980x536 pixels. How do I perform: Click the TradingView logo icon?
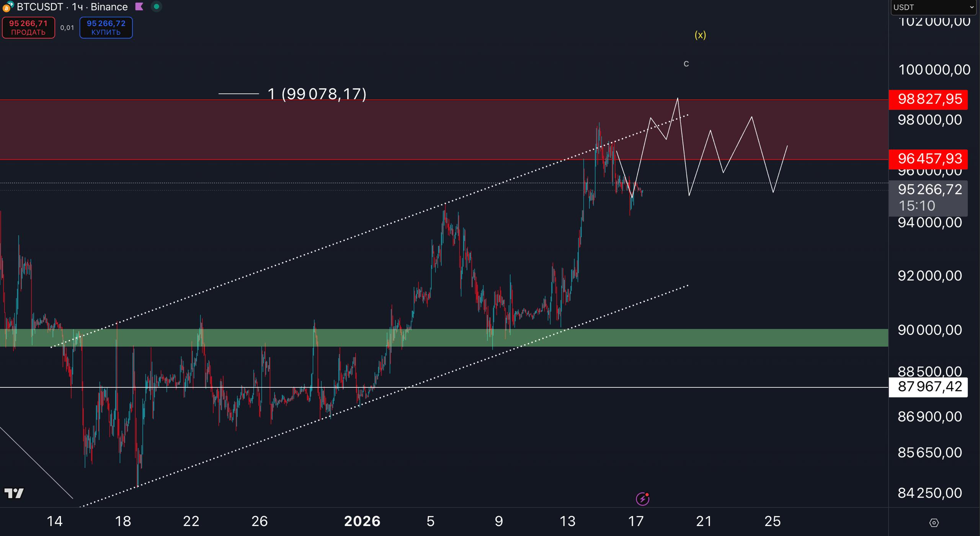(x=14, y=493)
